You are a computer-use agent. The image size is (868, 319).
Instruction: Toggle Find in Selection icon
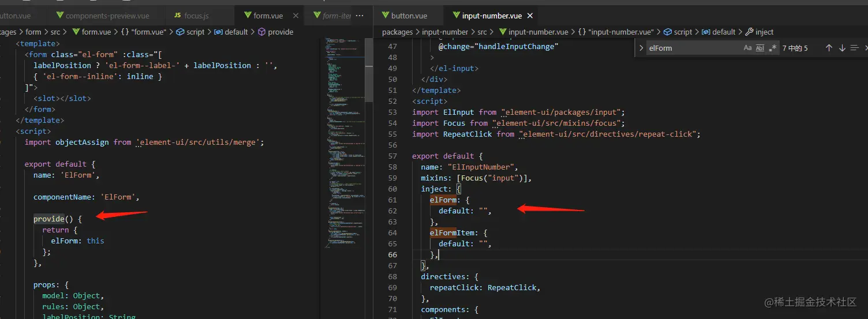(x=855, y=48)
